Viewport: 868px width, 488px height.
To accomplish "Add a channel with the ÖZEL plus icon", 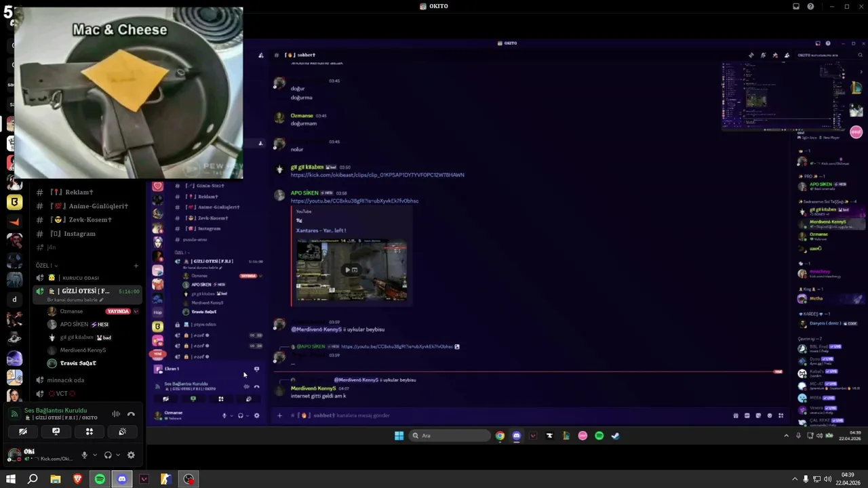I will coord(136,266).
